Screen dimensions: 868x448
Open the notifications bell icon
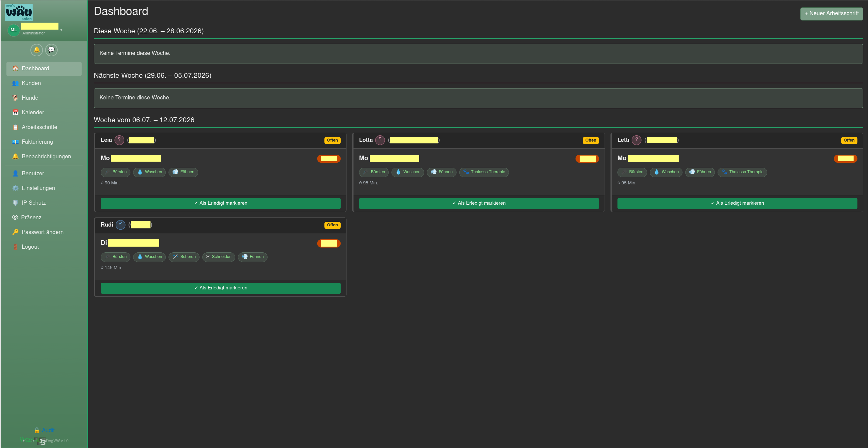tap(36, 50)
